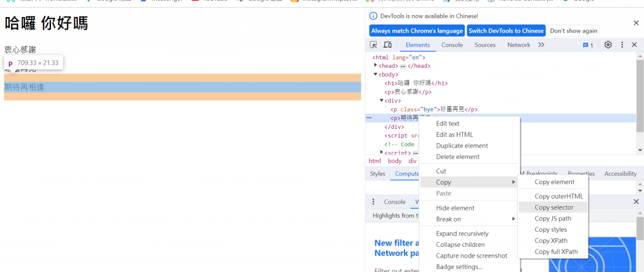Open the drawer's three-dot menu
Image resolution: width=644 pixels, height=272 pixels.
tap(374, 202)
